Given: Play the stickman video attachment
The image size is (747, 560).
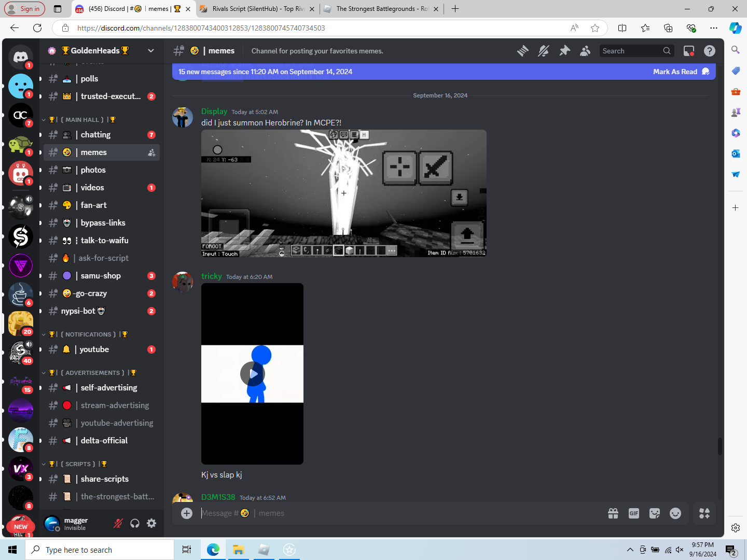Looking at the screenshot, I should [253, 373].
